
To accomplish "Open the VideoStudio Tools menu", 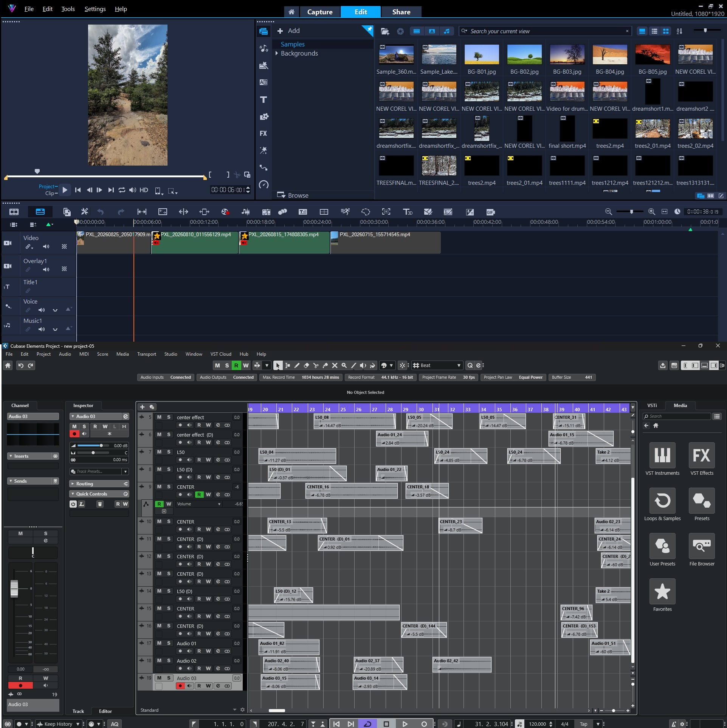I will coord(68,9).
